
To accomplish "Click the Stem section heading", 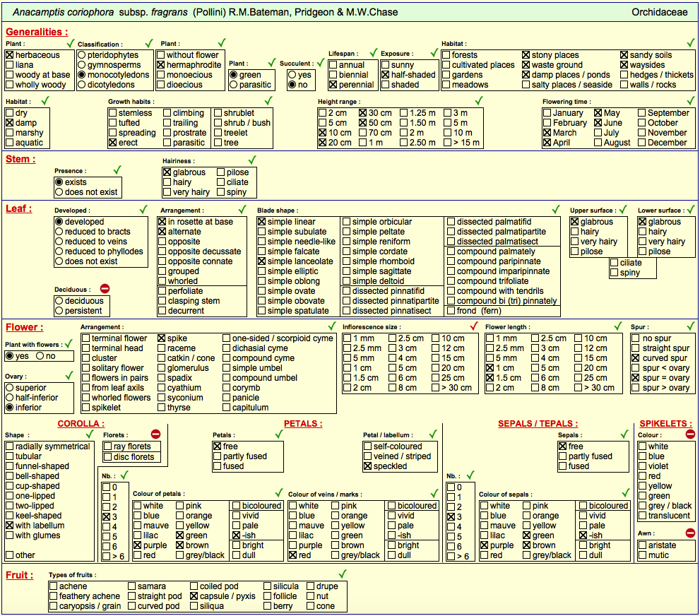I will [x=20, y=160].
